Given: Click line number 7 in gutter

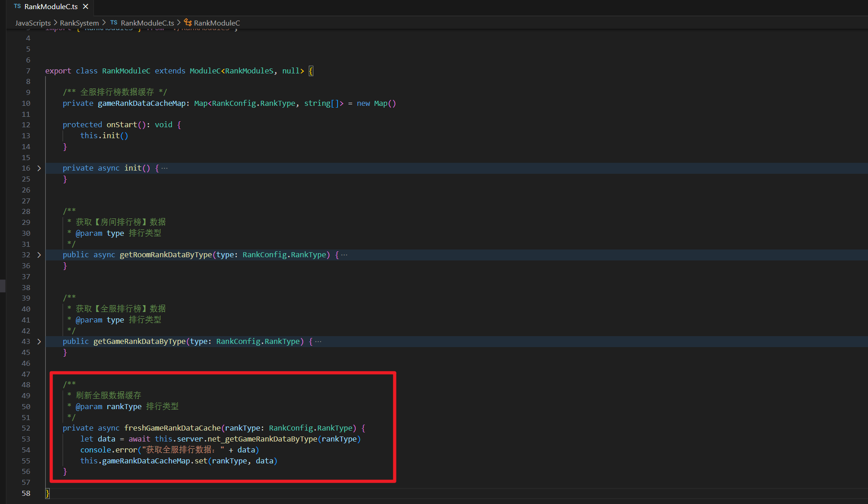Looking at the screenshot, I should (x=28, y=71).
